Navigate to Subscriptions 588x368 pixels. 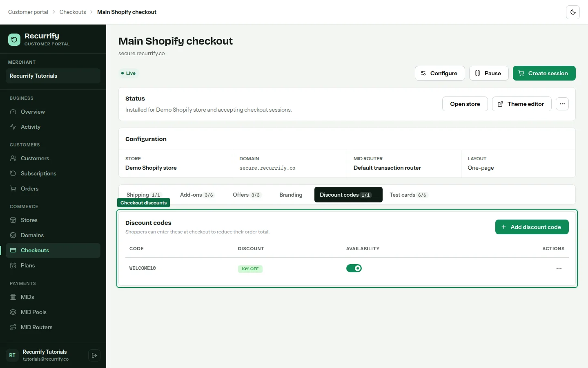pyautogui.click(x=53, y=173)
